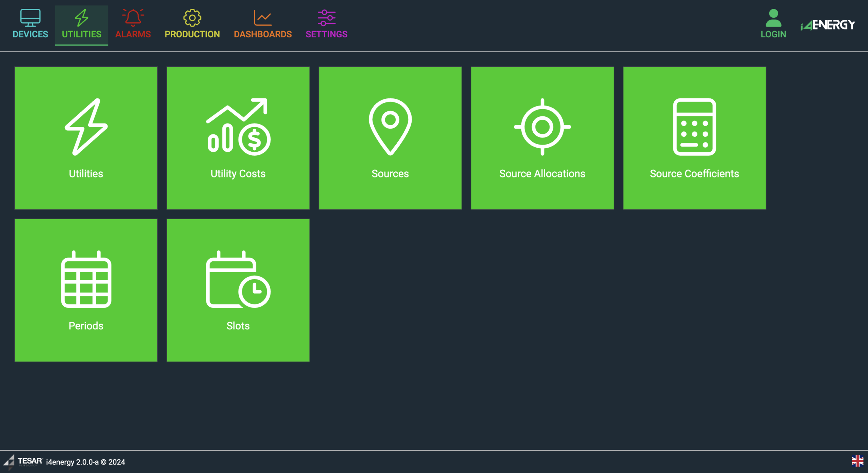Image resolution: width=868 pixels, height=473 pixels.
Task: Open the Utilities tile label
Action: pyautogui.click(x=86, y=174)
